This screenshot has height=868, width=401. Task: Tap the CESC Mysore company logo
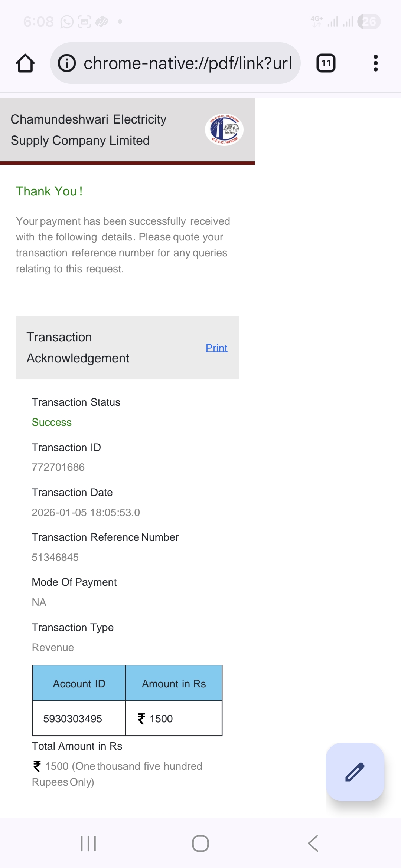coord(224,129)
